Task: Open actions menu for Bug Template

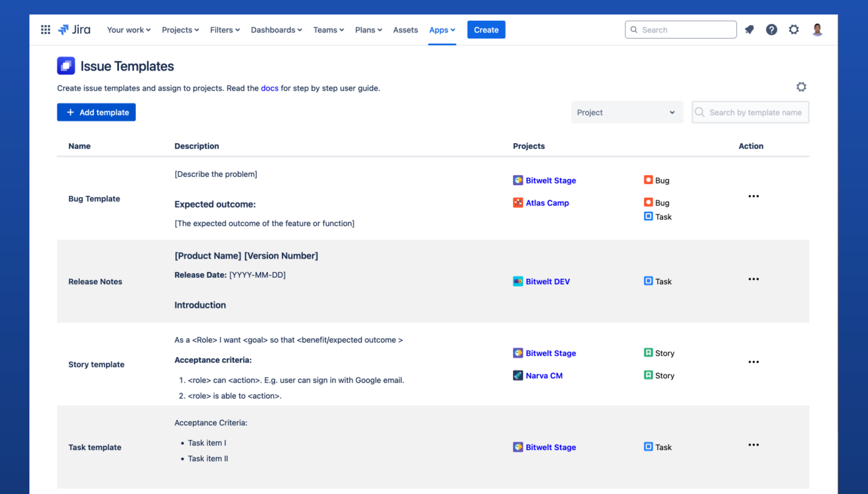Action: [753, 196]
